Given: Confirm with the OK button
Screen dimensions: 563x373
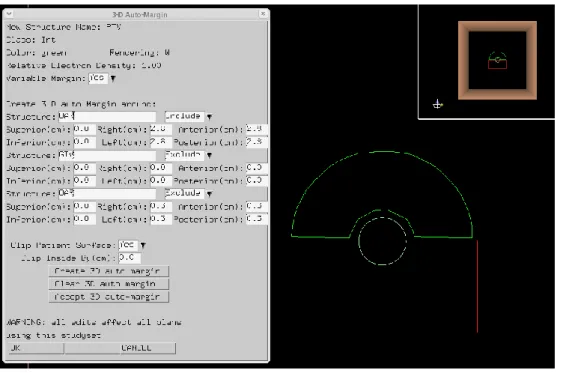Looking at the screenshot, I should (x=36, y=348).
